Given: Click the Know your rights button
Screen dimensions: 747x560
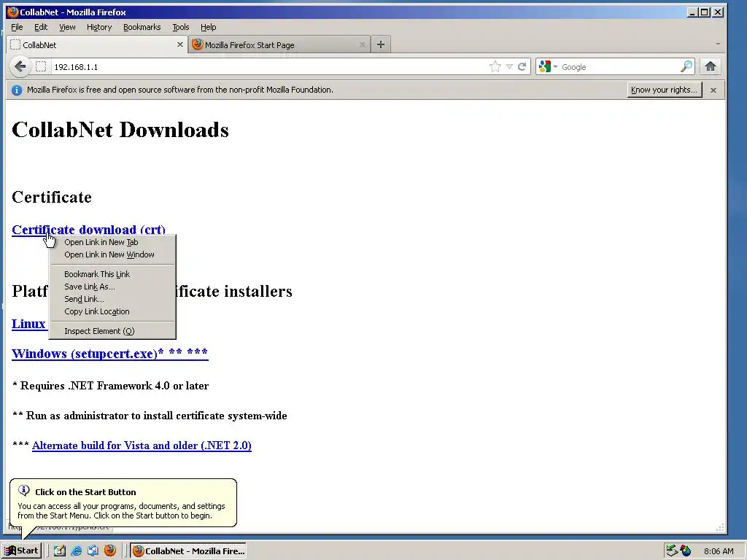Looking at the screenshot, I should tap(665, 90).
